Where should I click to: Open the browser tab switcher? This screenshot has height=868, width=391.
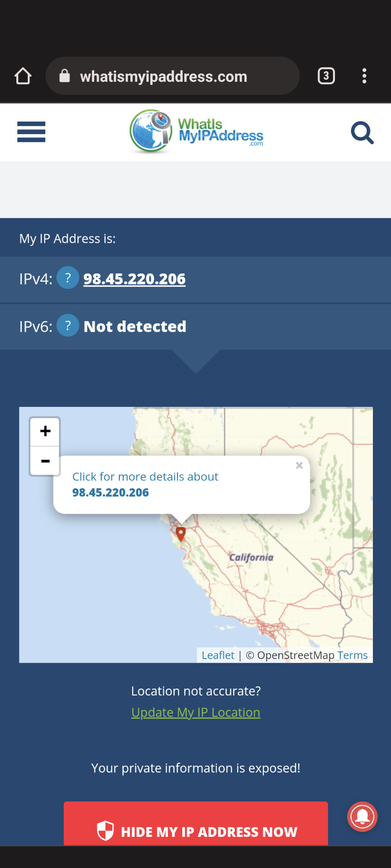click(x=326, y=76)
